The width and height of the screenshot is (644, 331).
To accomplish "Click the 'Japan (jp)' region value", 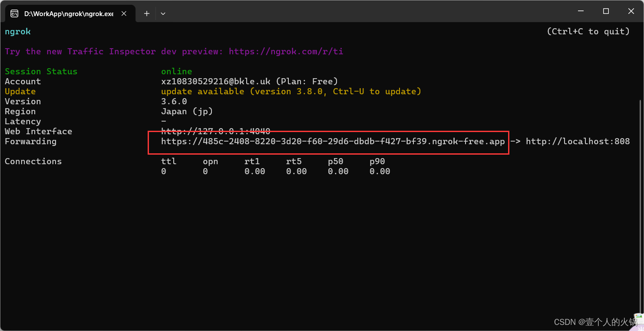I will 187,112.
